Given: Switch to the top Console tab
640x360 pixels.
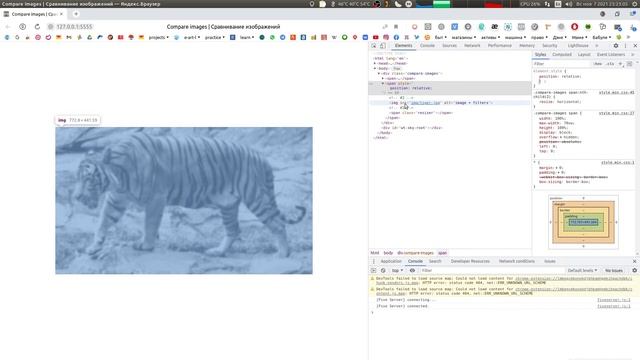Looking at the screenshot, I should click(x=427, y=46).
